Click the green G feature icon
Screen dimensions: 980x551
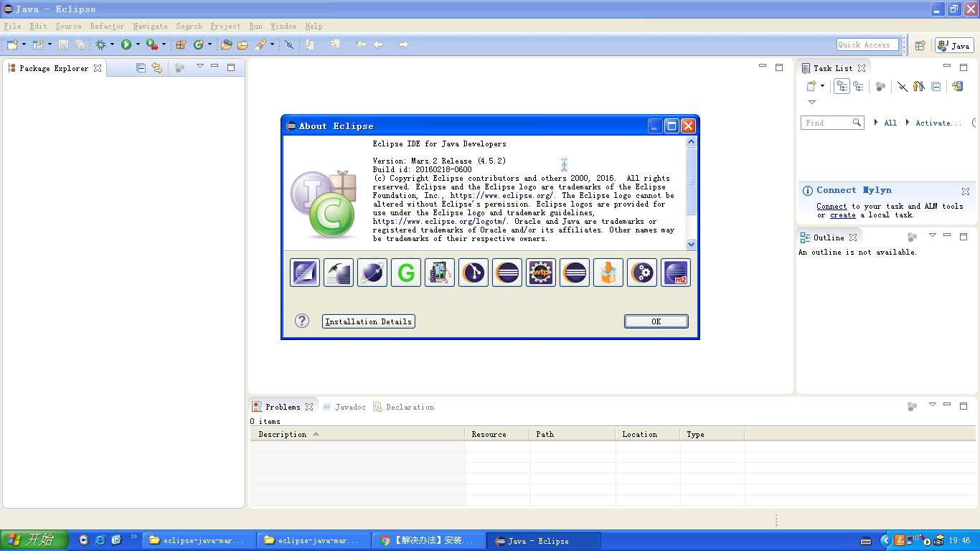coord(406,273)
